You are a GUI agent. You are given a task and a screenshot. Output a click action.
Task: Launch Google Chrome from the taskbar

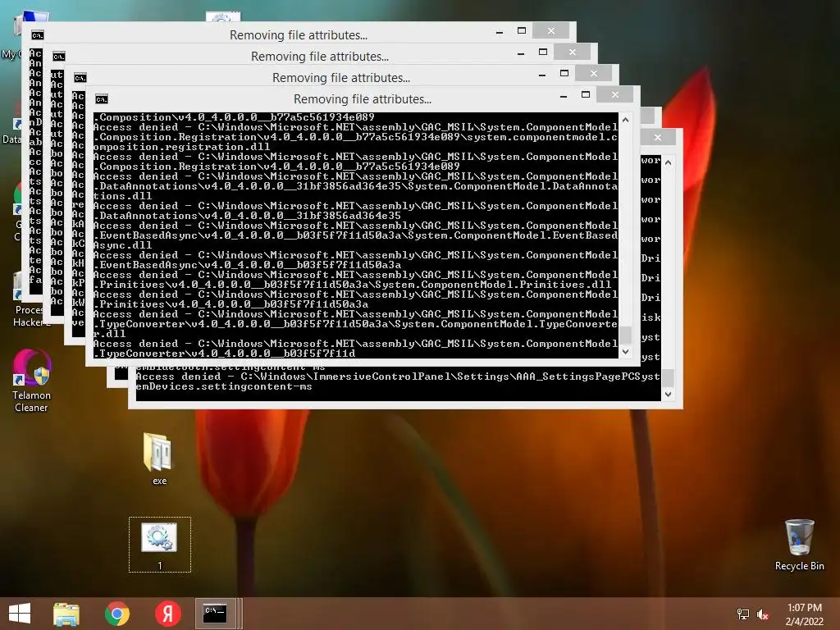[x=117, y=614]
